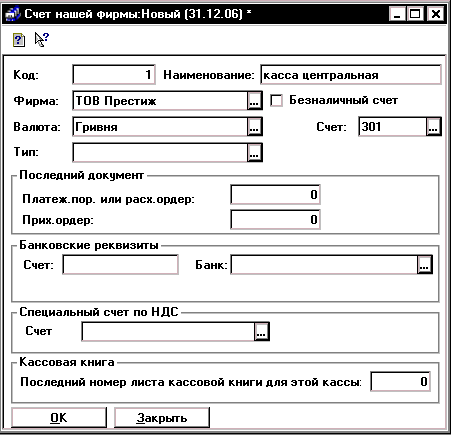This screenshot has height=435, width=451.
Task: Toggle the Безналичный счет checkbox
Action: pyautogui.click(x=276, y=100)
